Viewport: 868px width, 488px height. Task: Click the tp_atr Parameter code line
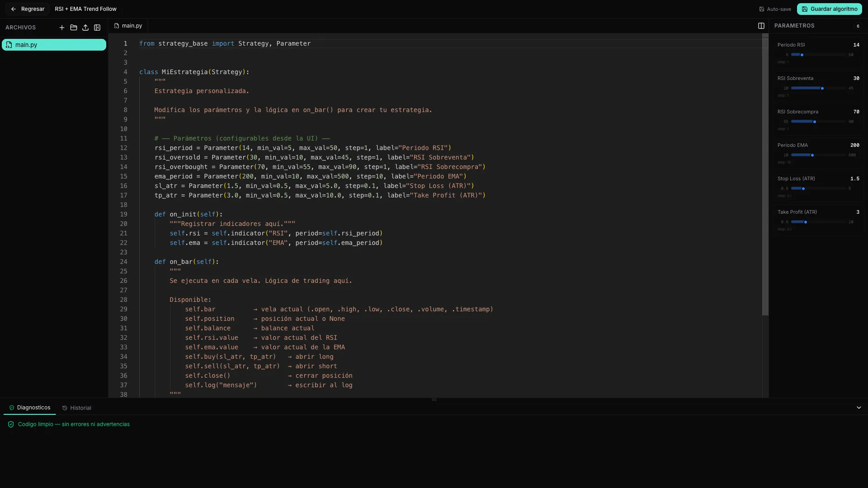pyautogui.click(x=320, y=195)
